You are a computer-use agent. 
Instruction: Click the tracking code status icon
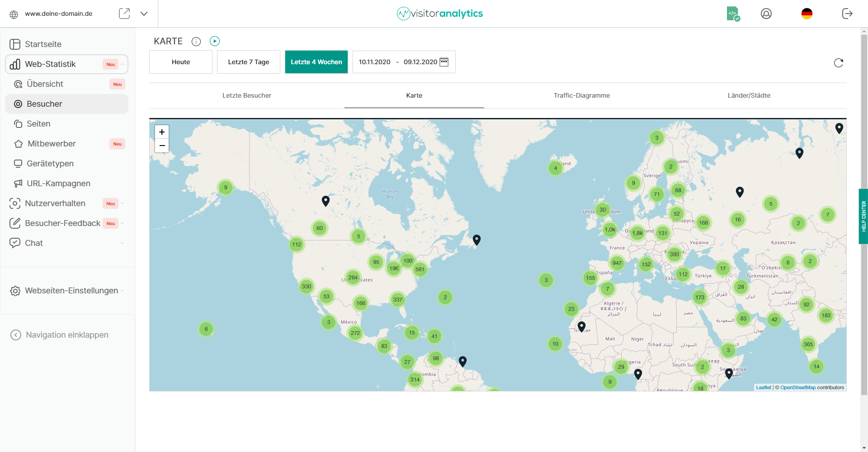(733, 14)
